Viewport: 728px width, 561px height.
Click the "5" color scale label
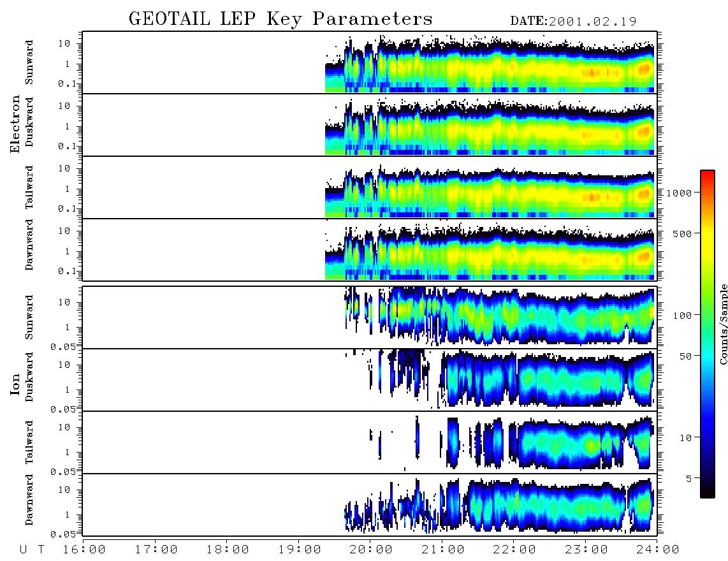click(689, 479)
